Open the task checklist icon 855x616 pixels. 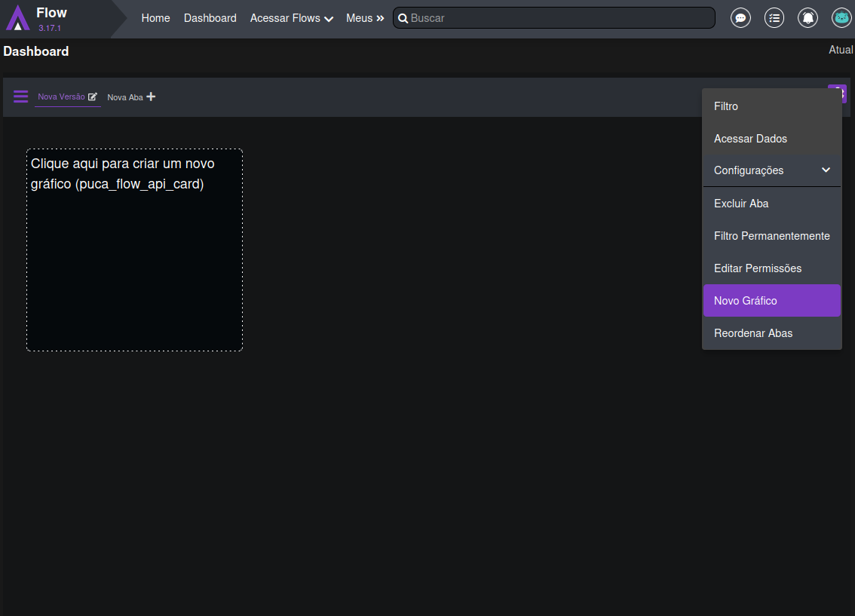[774, 18]
